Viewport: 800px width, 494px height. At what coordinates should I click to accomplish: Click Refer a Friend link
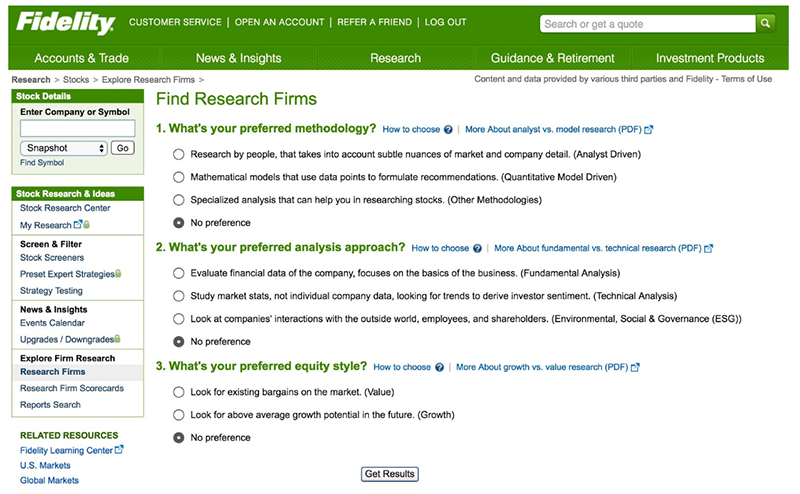[x=374, y=22]
